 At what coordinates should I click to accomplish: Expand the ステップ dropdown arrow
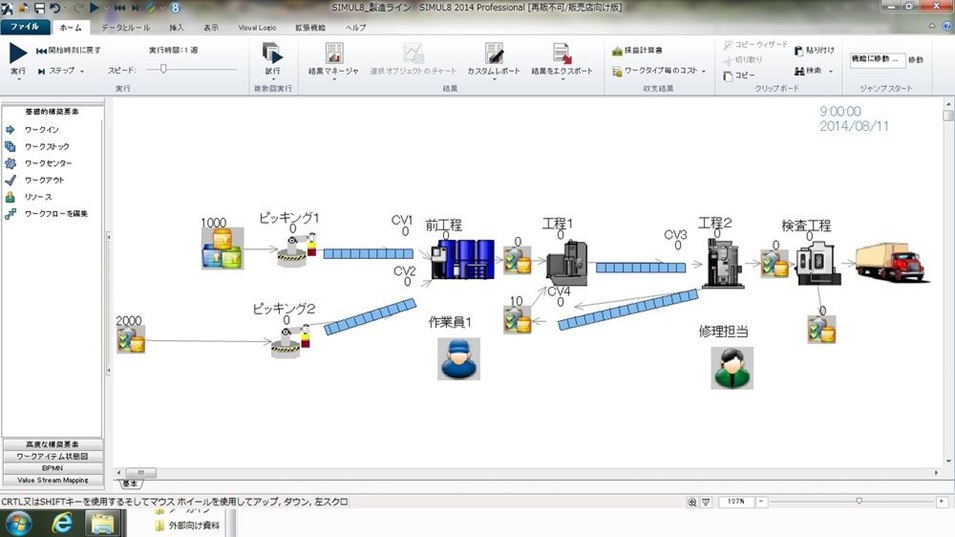point(82,72)
